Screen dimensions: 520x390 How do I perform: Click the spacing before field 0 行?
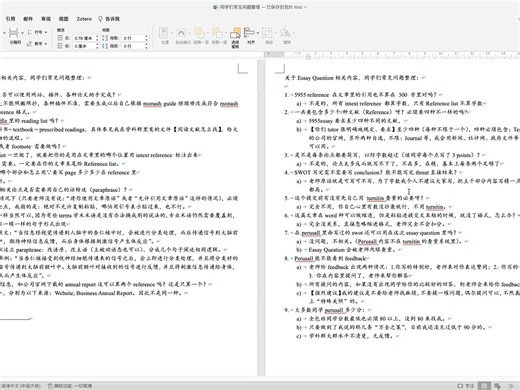pos(133,38)
